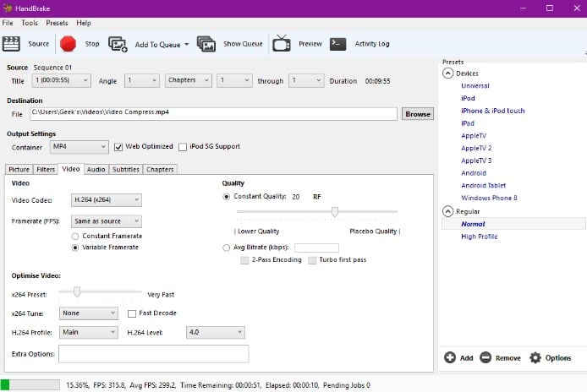This screenshot has width=587, height=392.
Task: Open the Chapters mode dropdown
Action: coord(189,80)
